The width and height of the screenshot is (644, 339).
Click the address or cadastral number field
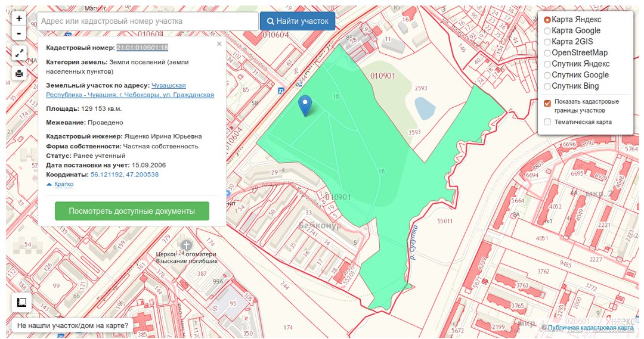coord(148,21)
